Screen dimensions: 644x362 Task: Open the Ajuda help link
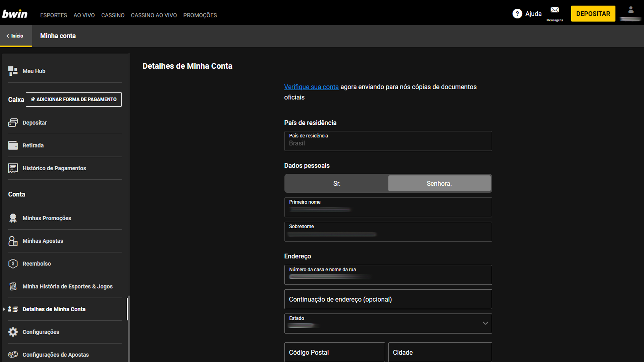[533, 14]
